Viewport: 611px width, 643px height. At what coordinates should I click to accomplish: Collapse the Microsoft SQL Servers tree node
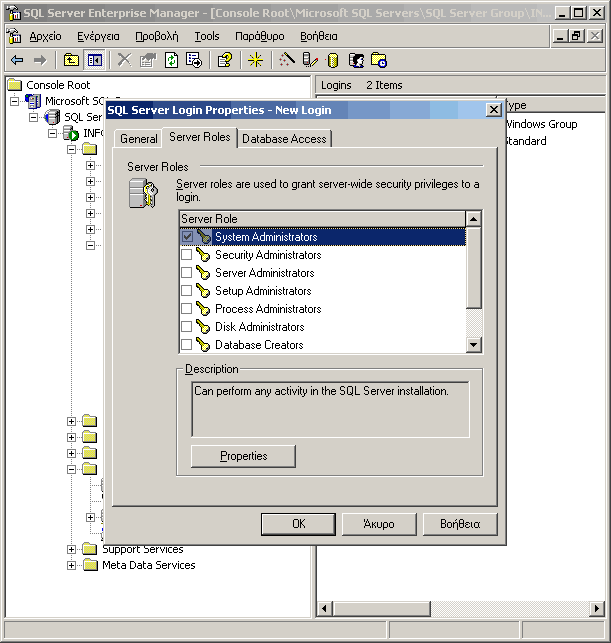click(15, 101)
